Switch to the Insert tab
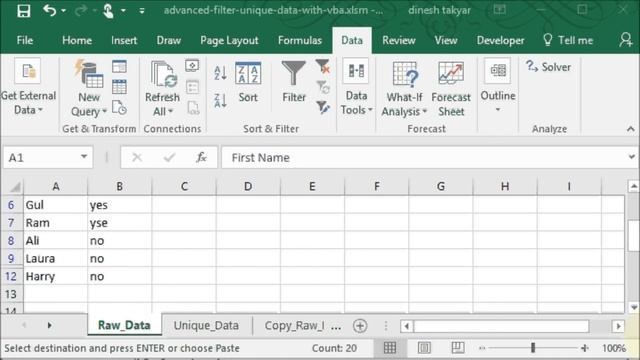Screen dimensions: 640x360 coord(124,40)
